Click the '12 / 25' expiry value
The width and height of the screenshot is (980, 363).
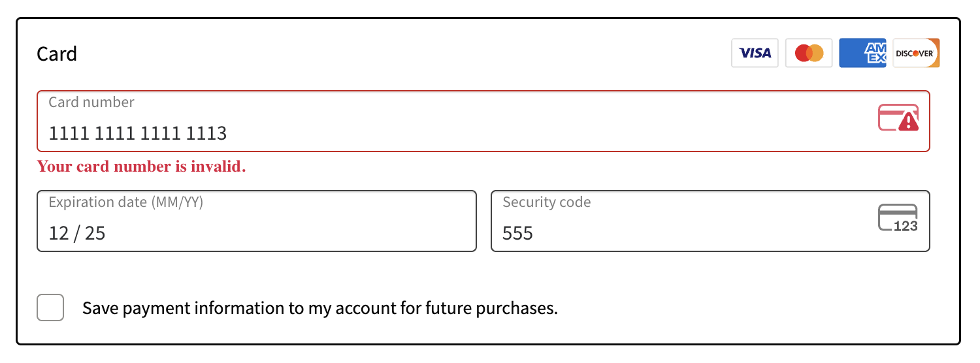pos(77,233)
